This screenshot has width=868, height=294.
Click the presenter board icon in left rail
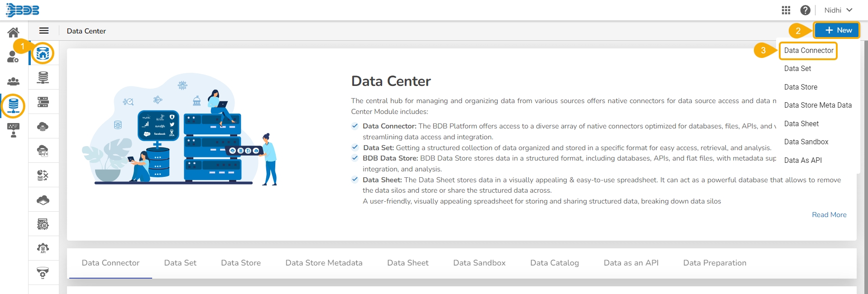14,130
